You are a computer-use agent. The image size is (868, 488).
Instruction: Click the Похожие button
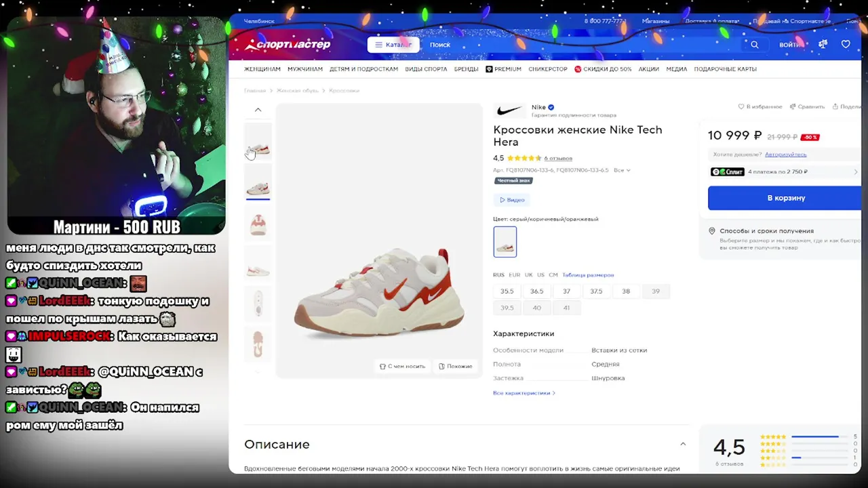tap(455, 366)
